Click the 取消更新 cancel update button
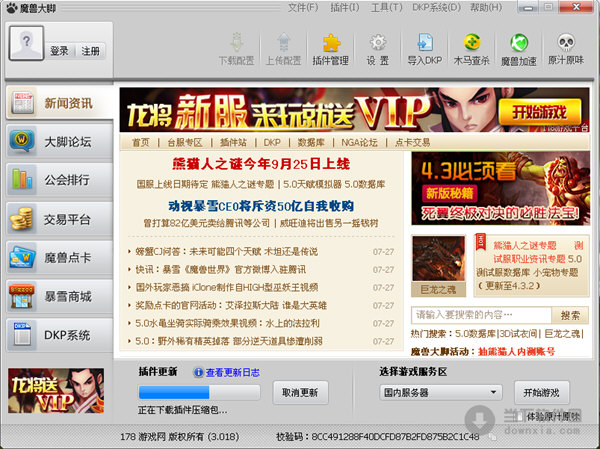Image resolution: width=600 pixels, height=449 pixels. 300,392
